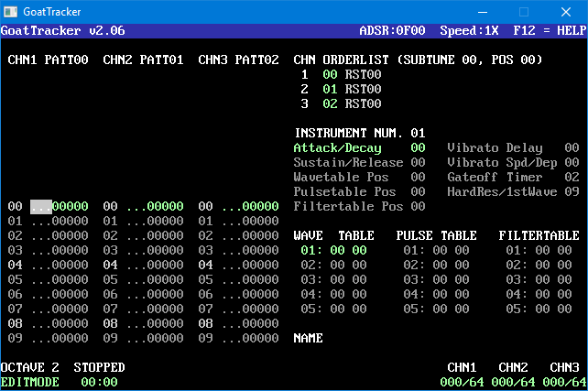Image resolution: width=588 pixels, height=391 pixels.
Task: Select Filtertable row 01
Action: click(539, 250)
